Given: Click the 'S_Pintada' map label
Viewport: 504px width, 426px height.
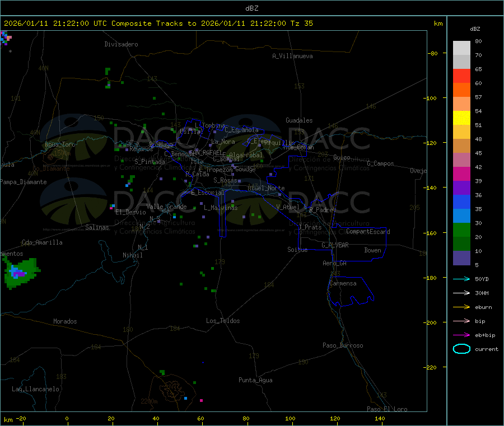Looking at the screenshot, I should (150, 162).
